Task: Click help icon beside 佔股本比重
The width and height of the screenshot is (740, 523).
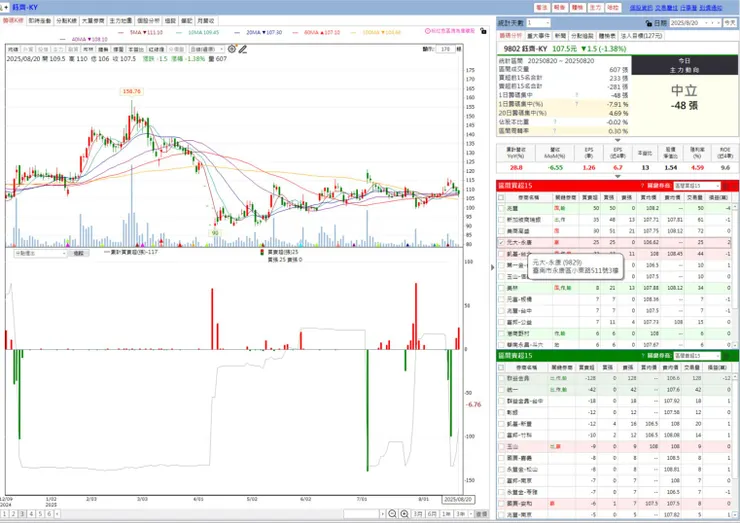Action: [x=555, y=122]
